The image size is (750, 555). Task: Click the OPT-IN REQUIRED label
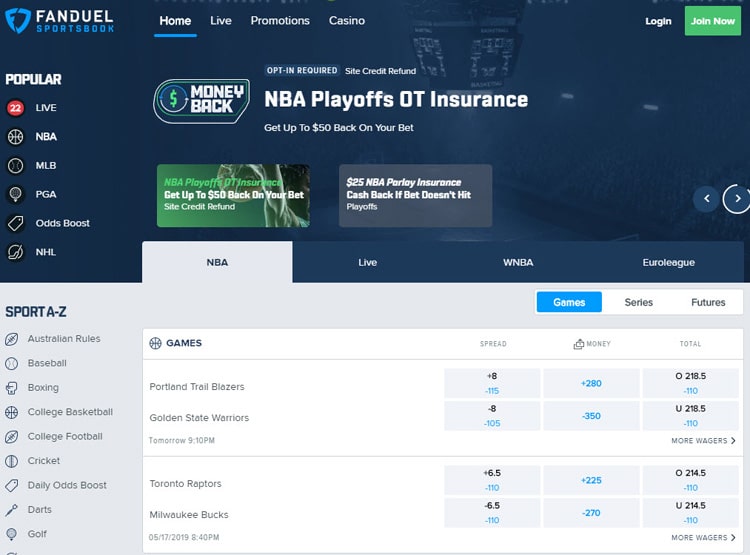(302, 70)
